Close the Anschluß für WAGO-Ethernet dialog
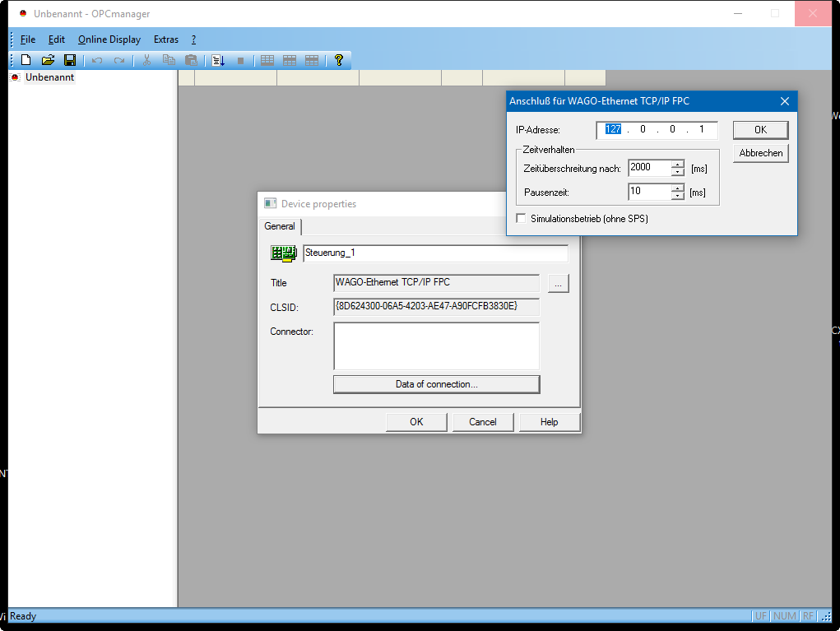Screen dimensions: 840x631 pos(785,101)
